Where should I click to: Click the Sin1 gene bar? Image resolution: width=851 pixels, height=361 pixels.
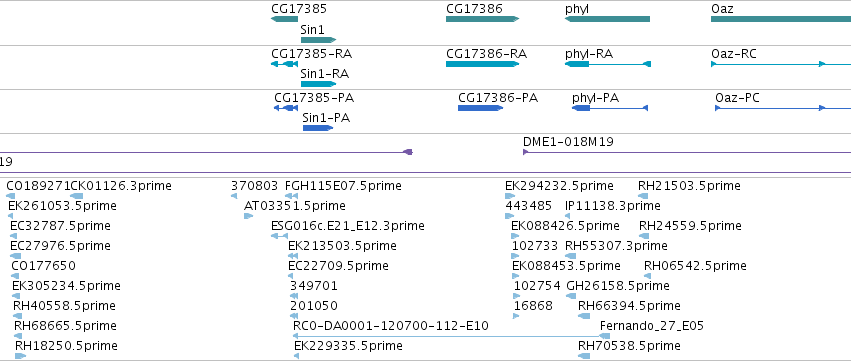[x=319, y=40]
